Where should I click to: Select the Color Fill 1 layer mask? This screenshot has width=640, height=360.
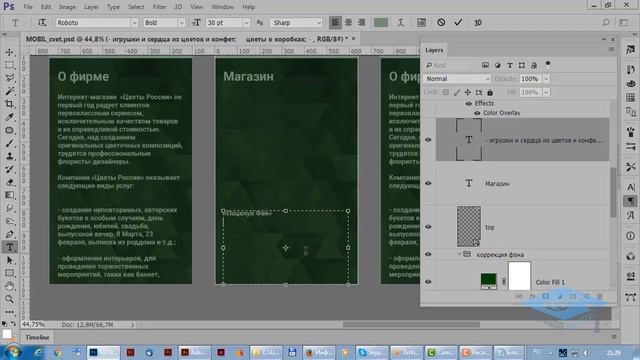(519, 276)
